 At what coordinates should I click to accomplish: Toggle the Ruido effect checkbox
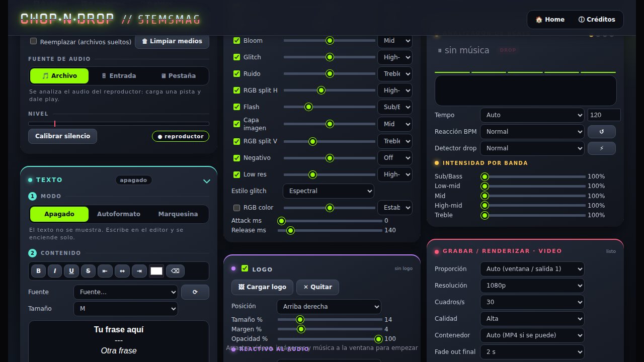(237, 74)
